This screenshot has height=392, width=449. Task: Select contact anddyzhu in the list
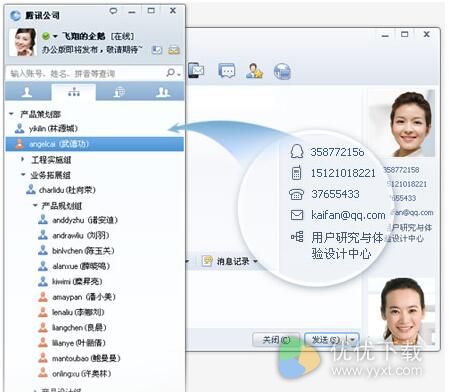[85, 220]
